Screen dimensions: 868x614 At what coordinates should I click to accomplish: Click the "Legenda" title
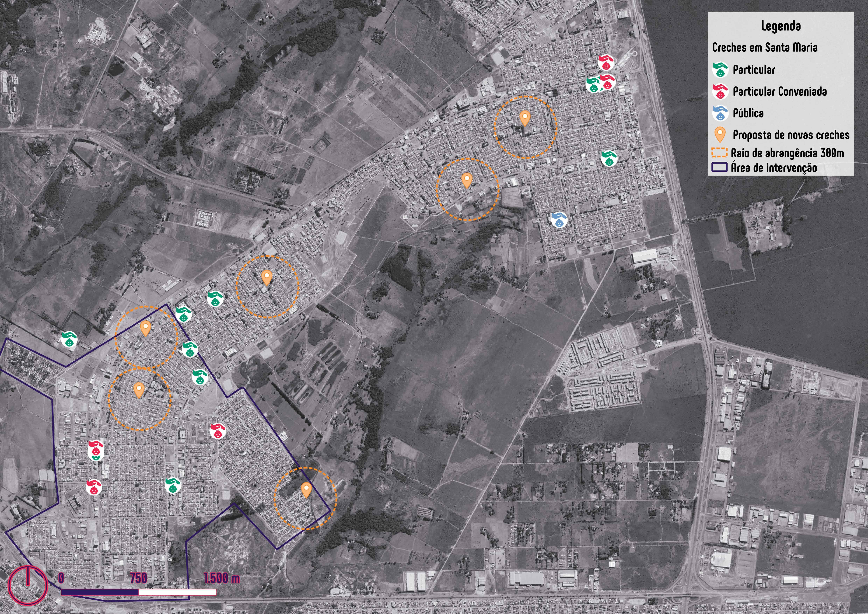pyautogui.click(x=781, y=26)
